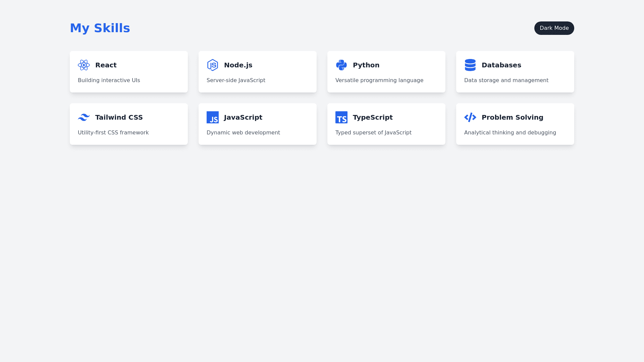Click the Python skill title text
Viewport: 644px width, 362px height.
pos(366,65)
